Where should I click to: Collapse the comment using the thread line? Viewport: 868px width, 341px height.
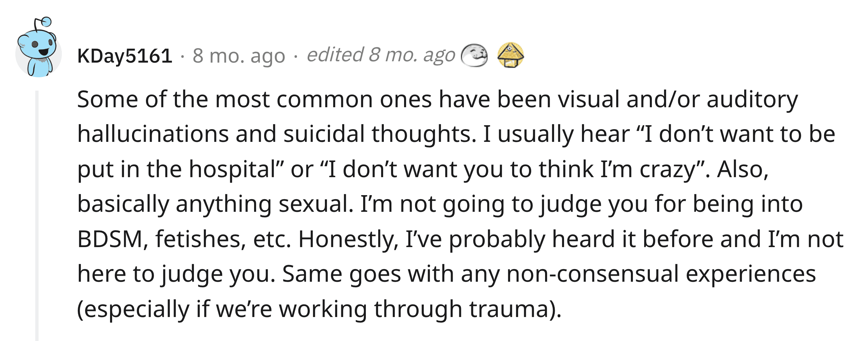point(37,215)
